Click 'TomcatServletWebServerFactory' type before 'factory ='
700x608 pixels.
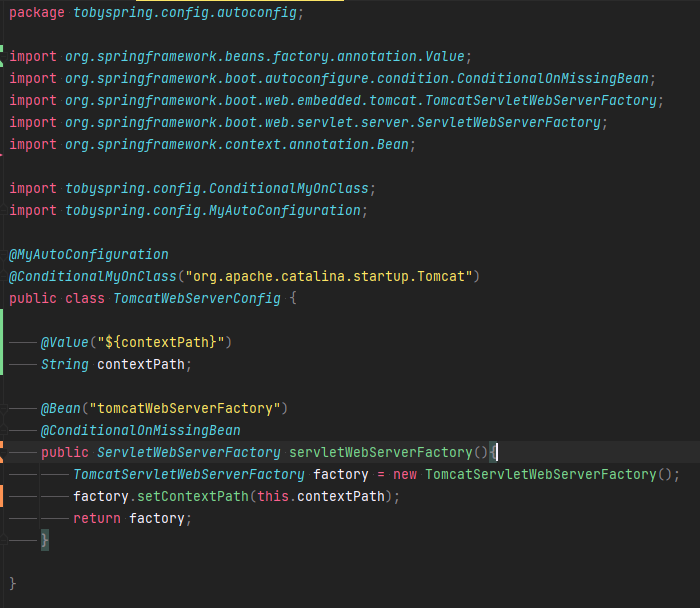pos(189,474)
